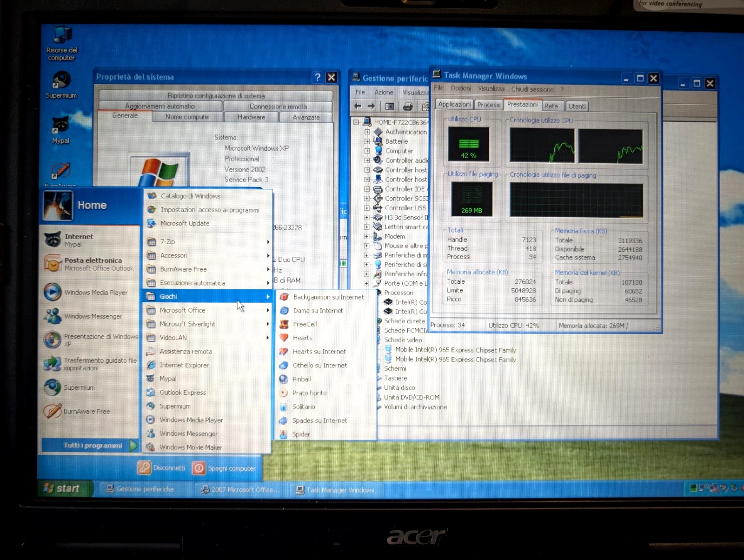Open Connessione remota tab
This screenshot has height=560, width=744.
[x=278, y=107]
